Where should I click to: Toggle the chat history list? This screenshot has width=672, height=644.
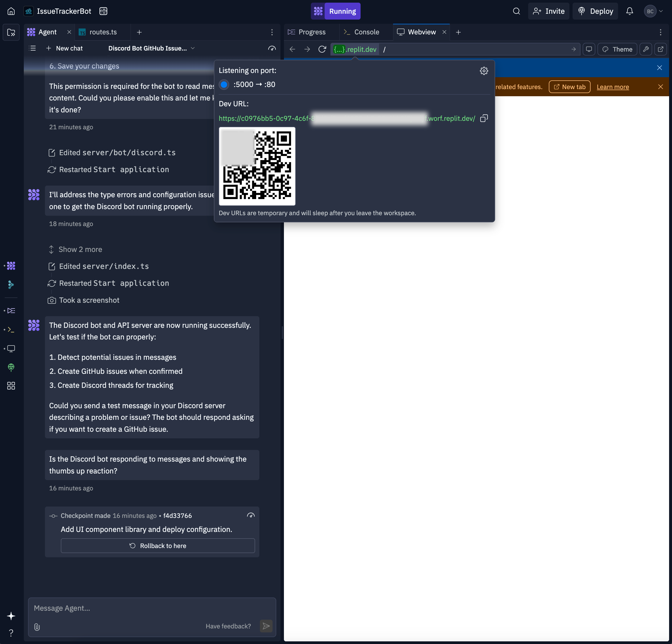point(32,48)
